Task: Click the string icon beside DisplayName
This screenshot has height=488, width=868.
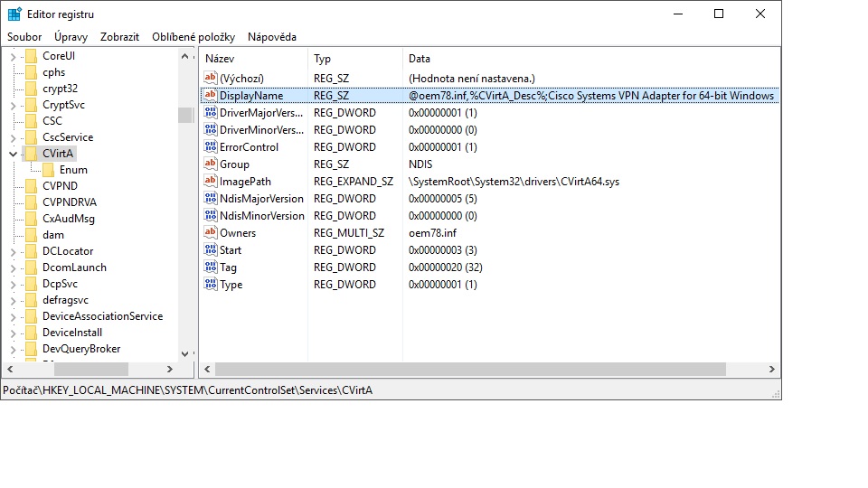Action: click(211, 95)
